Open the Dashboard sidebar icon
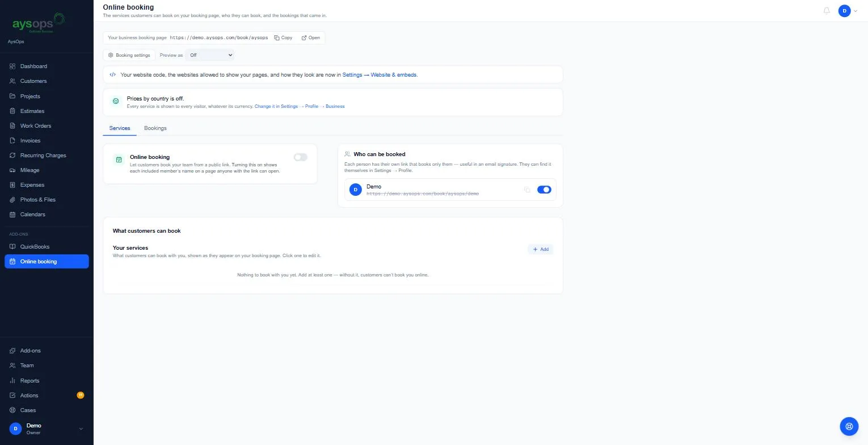Screen dimensions: 868x445 tap(12, 66)
